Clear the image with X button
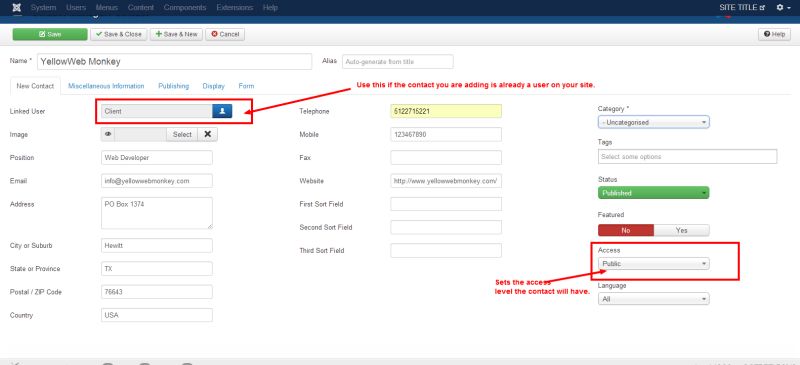Screen dimensions: 800x365 click(208, 134)
